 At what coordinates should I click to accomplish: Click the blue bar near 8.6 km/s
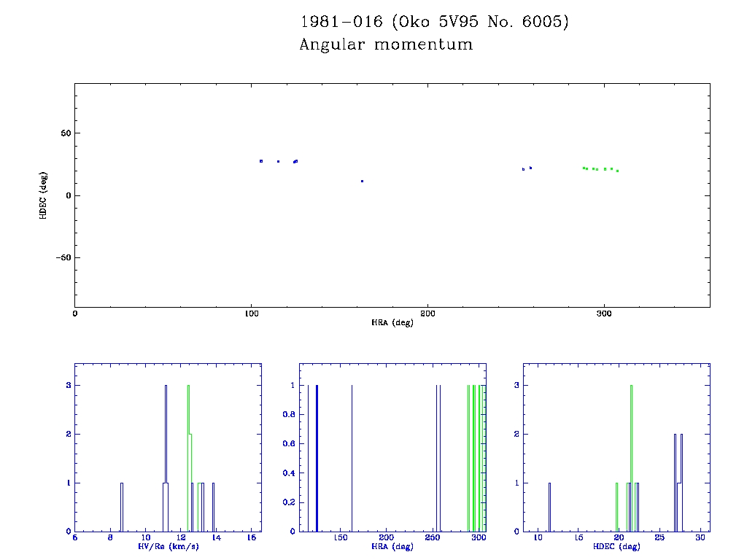pyautogui.click(x=122, y=507)
